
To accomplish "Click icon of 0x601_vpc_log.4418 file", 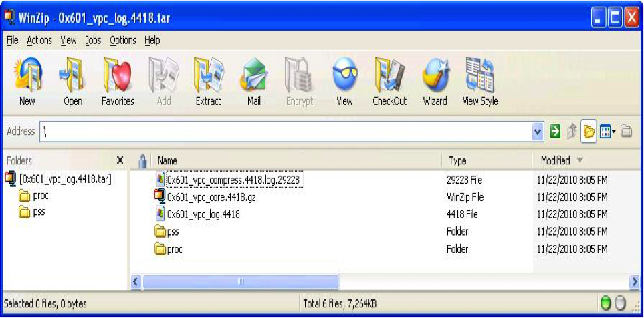I will pyautogui.click(x=161, y=214).
